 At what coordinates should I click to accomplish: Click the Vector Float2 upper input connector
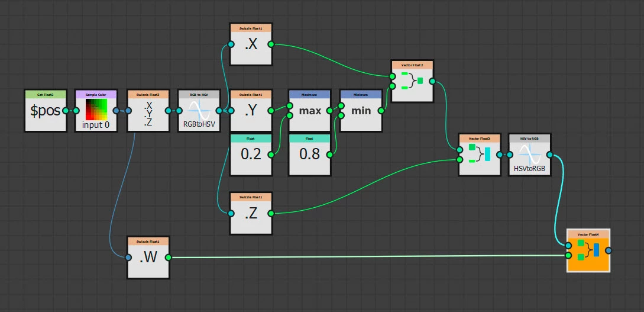pos(393,76)
